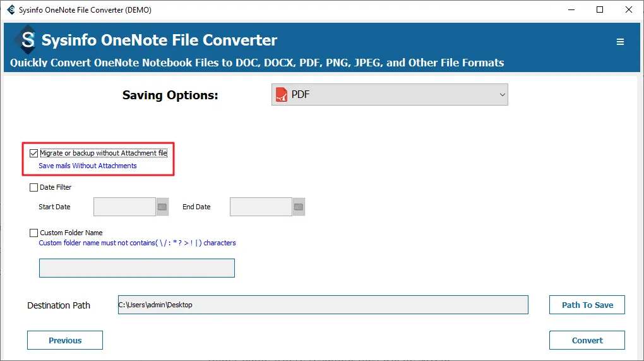Image resolution: width=644 pixels, height=361 pixels.
Task: Expand the Saving Options dropdown
Action: [390, 95]
